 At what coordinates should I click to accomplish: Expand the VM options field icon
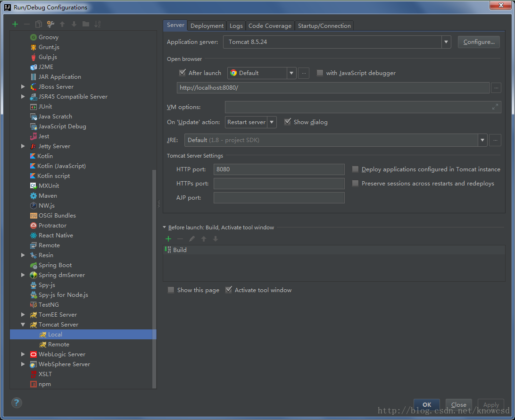click(495, 107)
